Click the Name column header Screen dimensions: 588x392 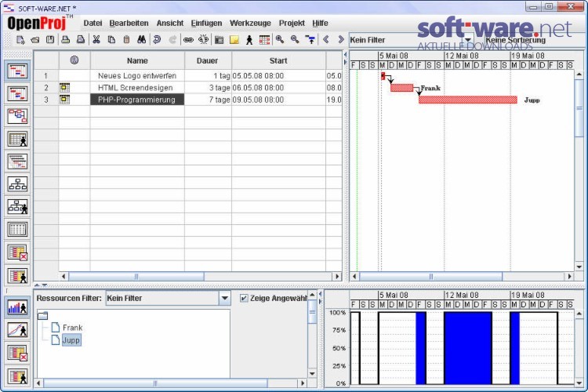pyautogui.click(x=137, y=61)
